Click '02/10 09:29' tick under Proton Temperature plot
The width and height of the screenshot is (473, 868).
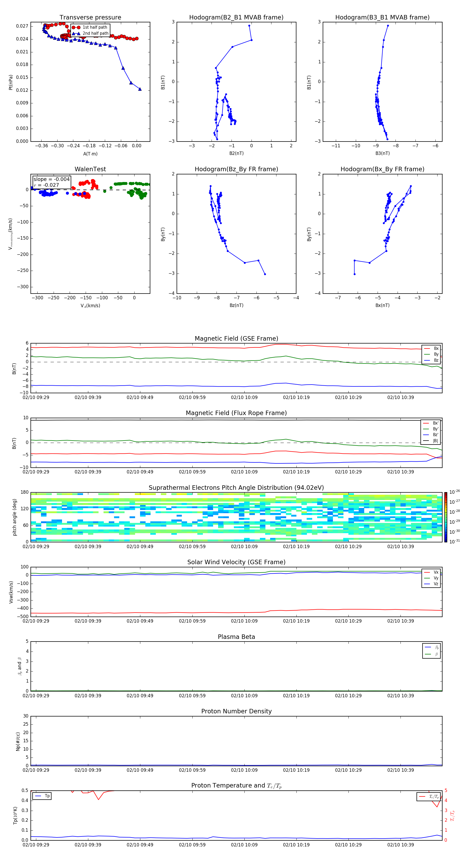(36, 845)
